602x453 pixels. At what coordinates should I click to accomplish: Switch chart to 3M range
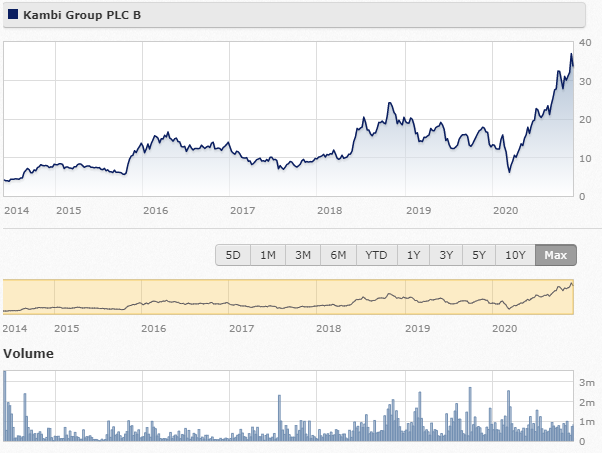point(303,255)
